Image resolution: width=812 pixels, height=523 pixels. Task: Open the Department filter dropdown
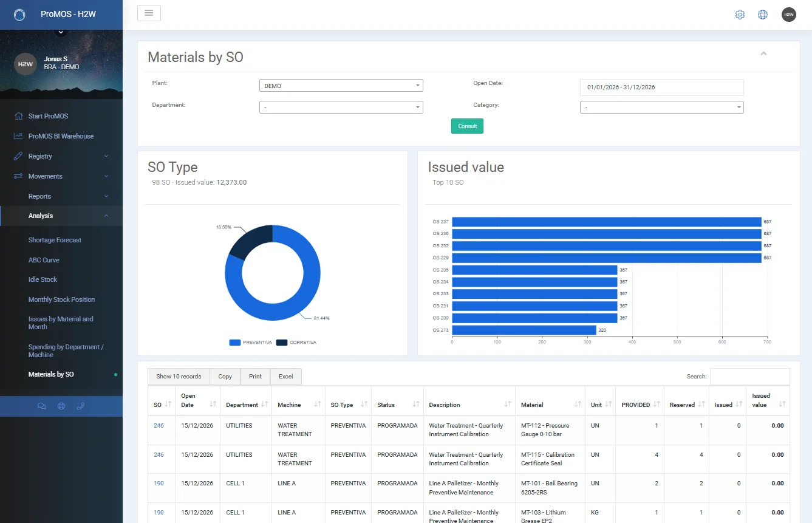(x=341, y=108)
